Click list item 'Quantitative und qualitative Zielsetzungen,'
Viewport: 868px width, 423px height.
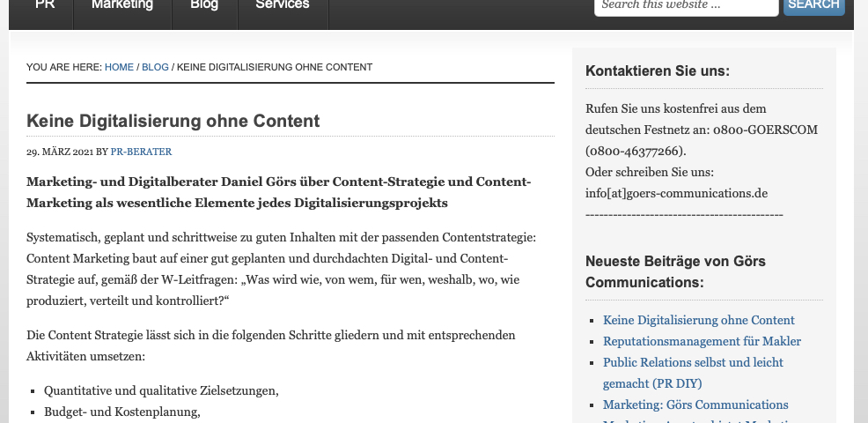pos(161,391)
